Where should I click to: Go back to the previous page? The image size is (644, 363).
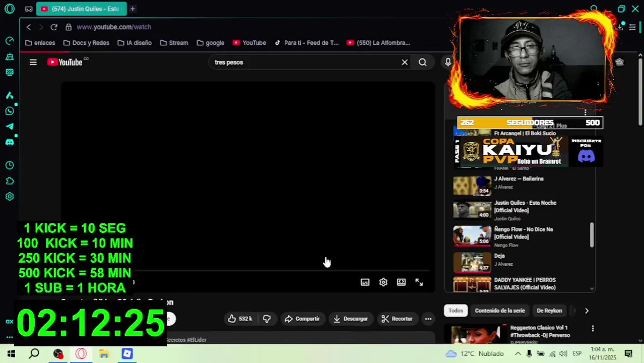click(x=29, y=27)
